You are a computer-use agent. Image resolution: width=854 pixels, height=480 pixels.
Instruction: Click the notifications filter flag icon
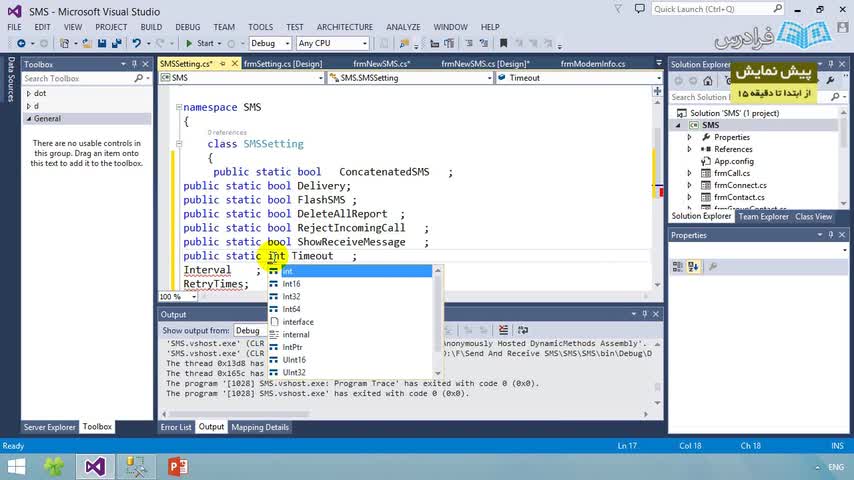click(618, 9)
